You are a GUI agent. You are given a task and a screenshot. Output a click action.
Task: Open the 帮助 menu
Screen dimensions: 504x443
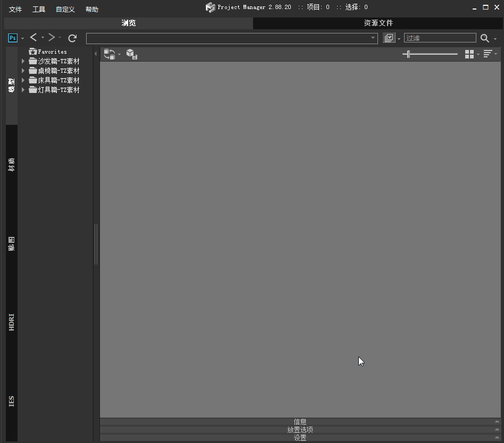coord(92,10)
